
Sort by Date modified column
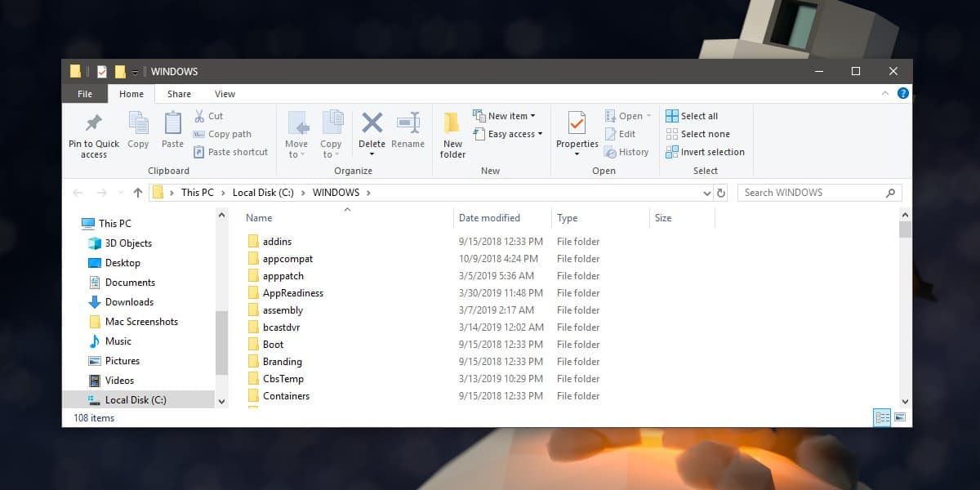click(x=489, y=218)
